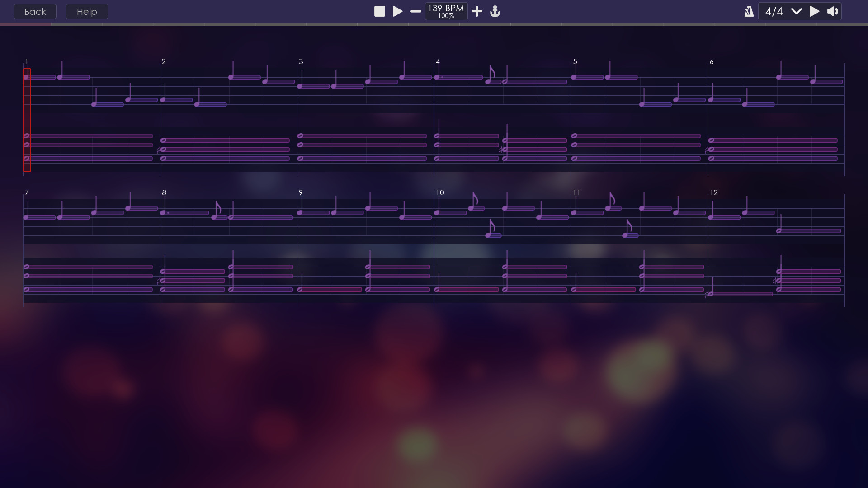Open the 4/4 time signature dropdown
The width and height of the screenshot is (868, 488).
point(774,11)
